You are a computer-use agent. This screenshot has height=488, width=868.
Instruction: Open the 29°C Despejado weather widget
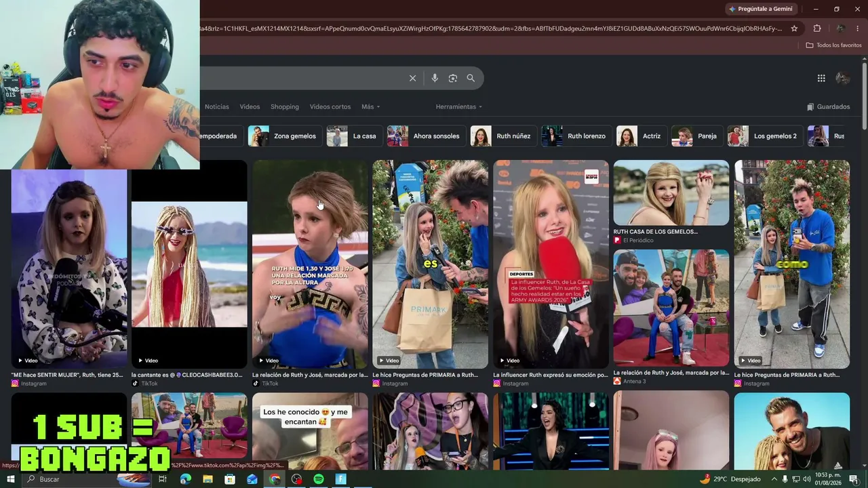(730, 479)
